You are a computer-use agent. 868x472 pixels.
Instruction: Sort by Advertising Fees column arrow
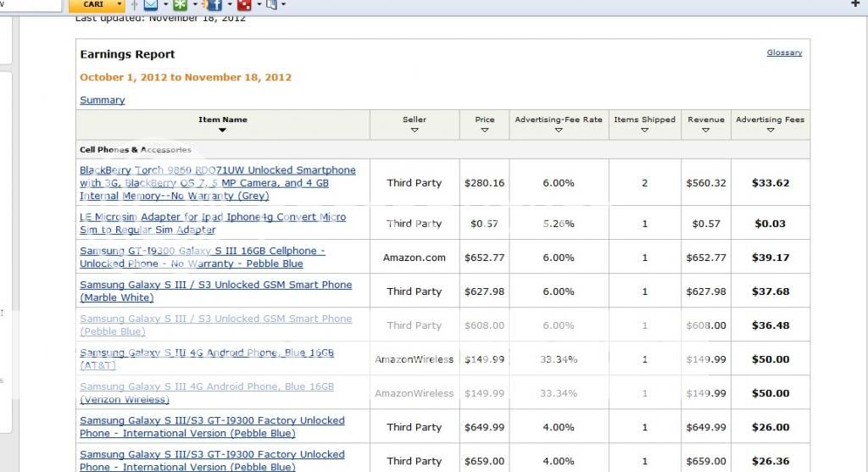pos(770,130)
